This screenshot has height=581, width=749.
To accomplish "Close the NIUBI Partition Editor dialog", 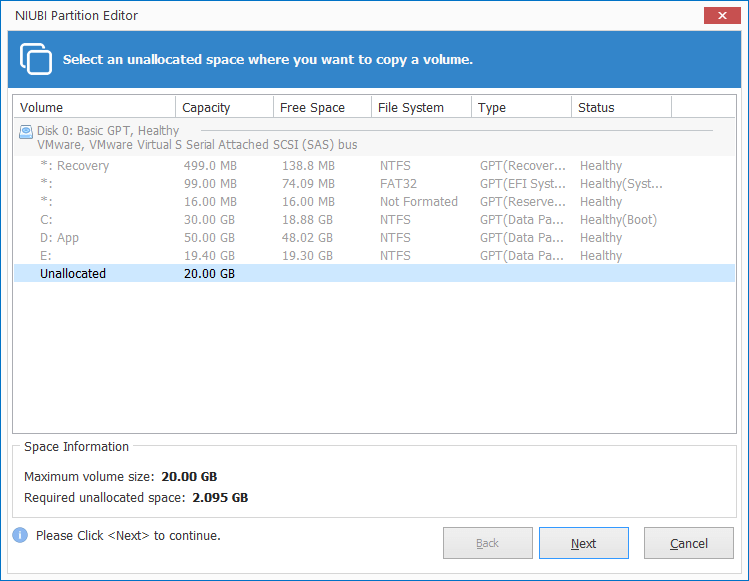I will click(715, 16).
